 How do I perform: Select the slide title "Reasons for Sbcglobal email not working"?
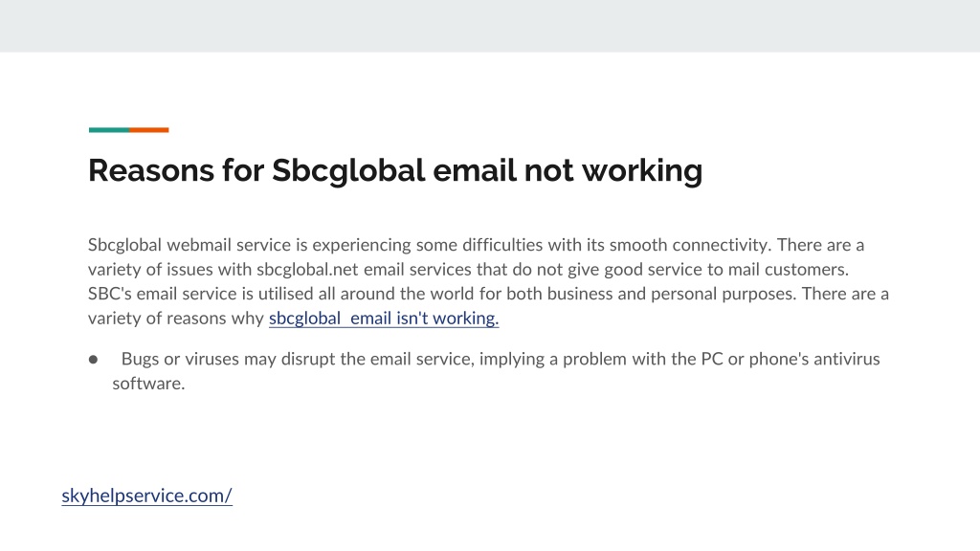395,170
